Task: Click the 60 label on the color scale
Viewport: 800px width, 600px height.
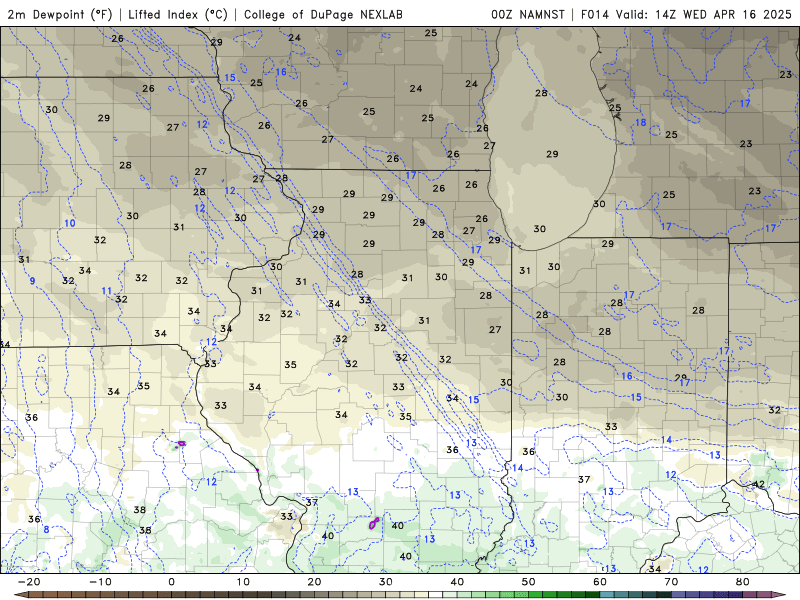Action: pos(600,582)
